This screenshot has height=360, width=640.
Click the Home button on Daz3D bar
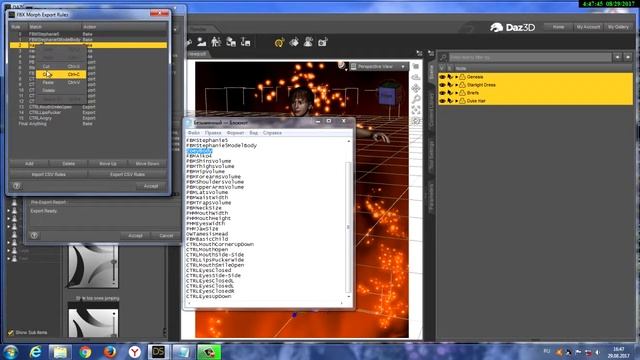(x=558, y=27)
